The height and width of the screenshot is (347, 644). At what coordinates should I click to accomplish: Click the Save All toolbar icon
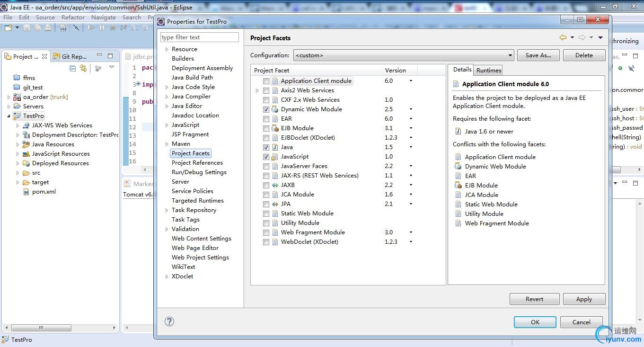[37, 28]
